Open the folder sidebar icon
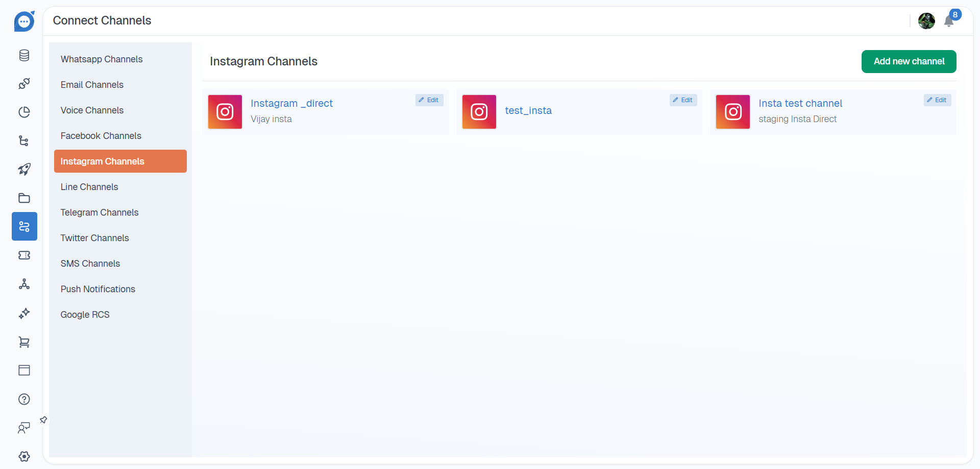980x469 pixels. point(24,198)
